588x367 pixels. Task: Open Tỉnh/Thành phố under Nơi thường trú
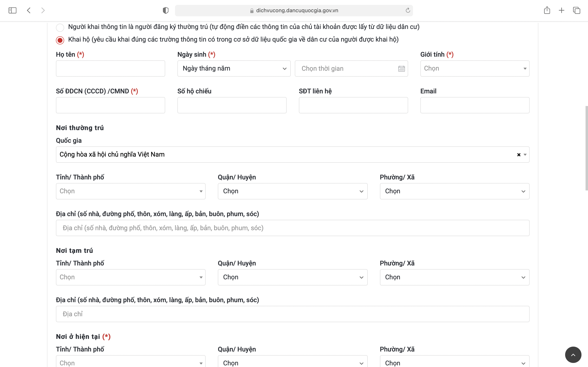130,191
